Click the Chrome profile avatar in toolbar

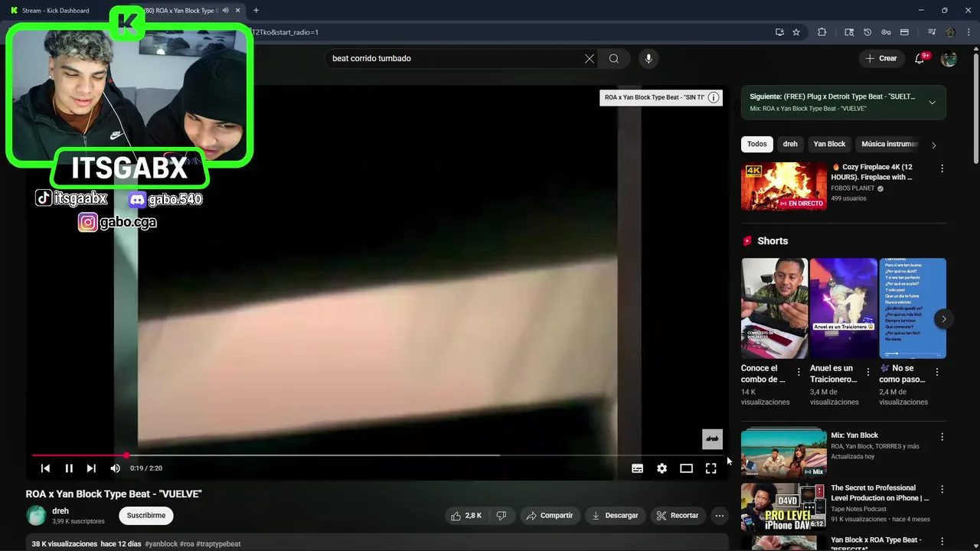coord(950,32)
